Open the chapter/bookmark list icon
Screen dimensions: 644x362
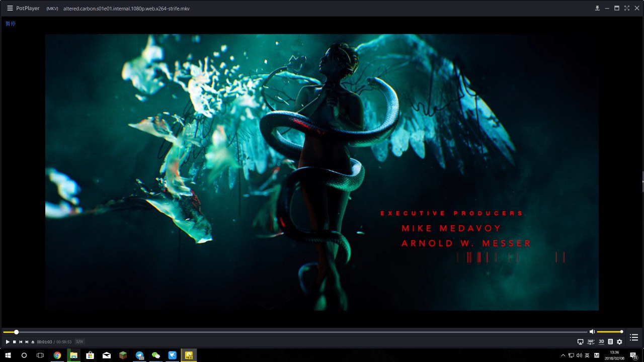(x=610, y=342)
